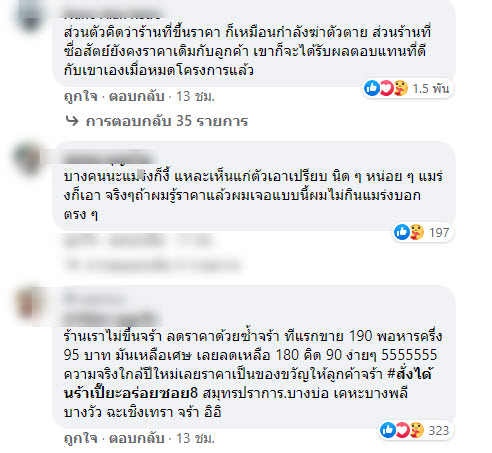
Task: Click the like reaction icon on the 1.5 พัน comment
Action: tap(372, 88)
